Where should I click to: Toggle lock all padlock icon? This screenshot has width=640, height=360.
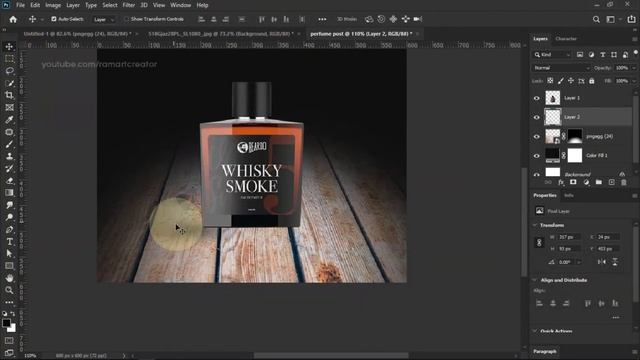pos(592,81)
